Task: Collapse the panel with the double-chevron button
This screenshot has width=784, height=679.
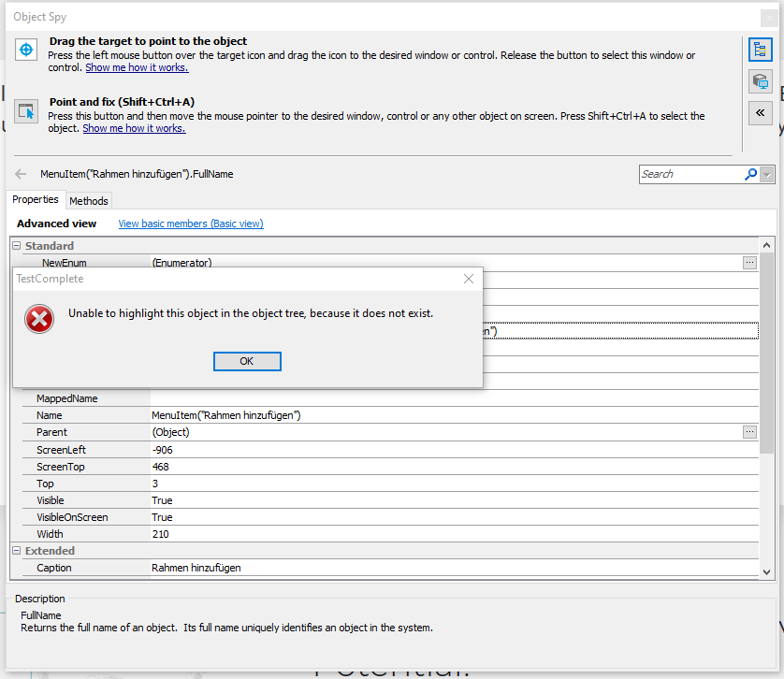Action: pos(760,112)
